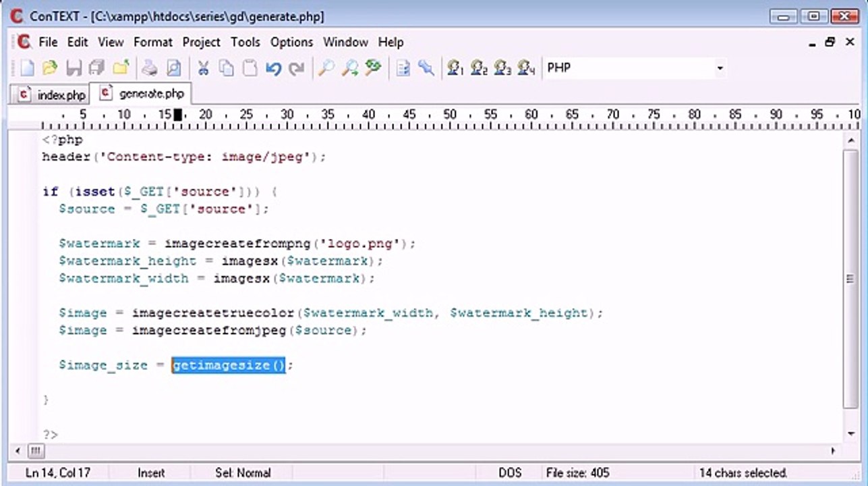Click the horizontal scrollbar right arrow
The width and height of the screenshot is (868, 486).
(x=834, y=450)
